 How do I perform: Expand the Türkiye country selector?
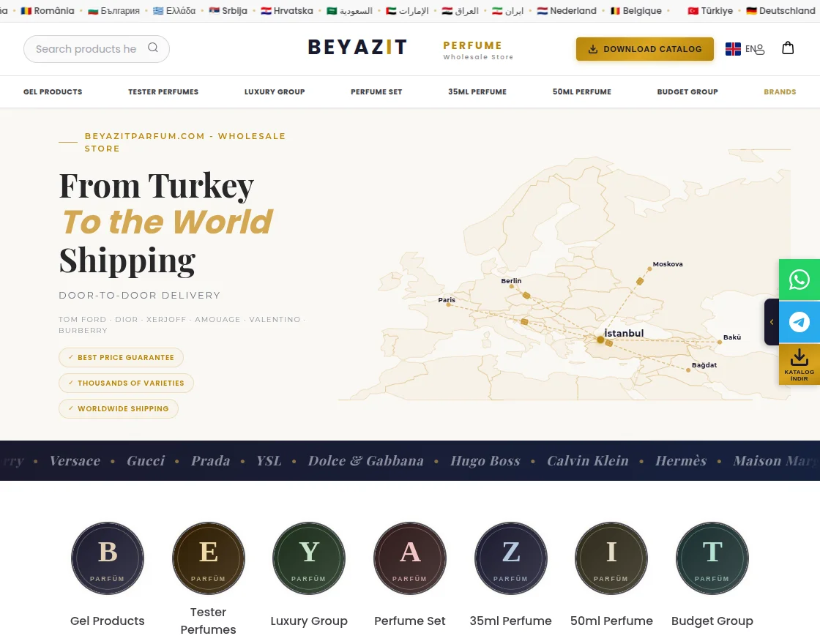(x=709, y=11)
